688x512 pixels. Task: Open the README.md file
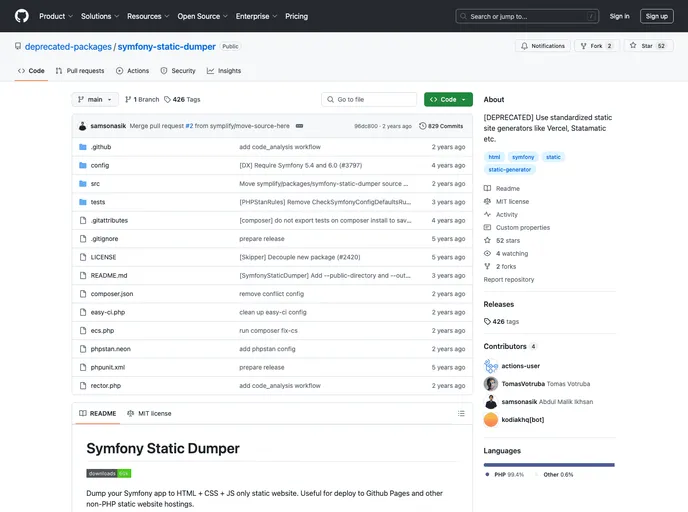coord(109,276)
